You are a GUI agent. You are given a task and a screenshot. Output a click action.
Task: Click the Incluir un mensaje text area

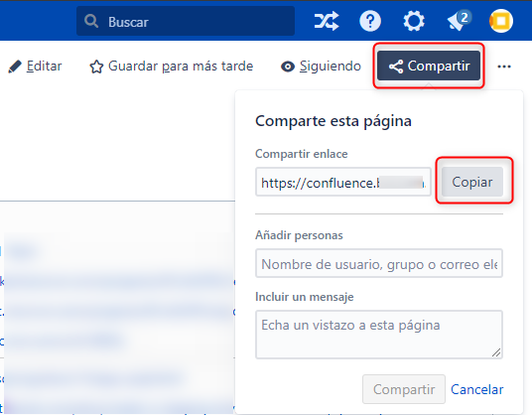pyautogui.click(x=379, y=335)
